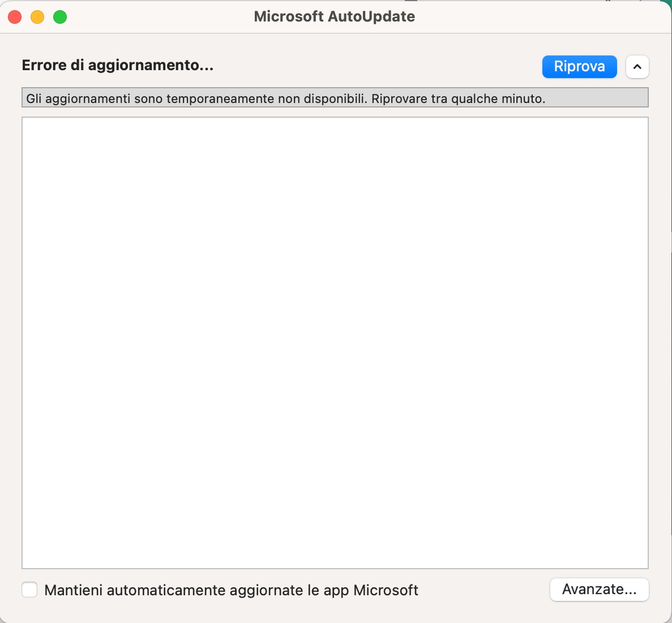Screen dimensions: 672x623
Task: Click the 'Gli aggiornamenti sono temporaneamente' message bar
Action: click(335, 98)
